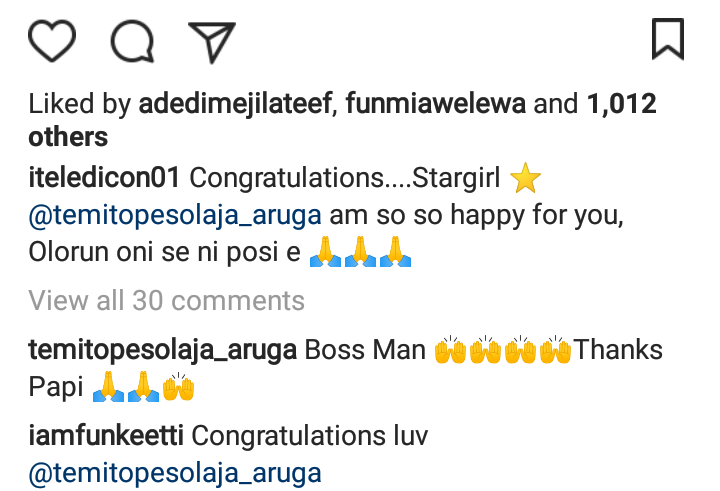720x491 pixels.
Task: Select the 'Boss Man' comment text
Action: pyautogui.click(x=365, y=350)
